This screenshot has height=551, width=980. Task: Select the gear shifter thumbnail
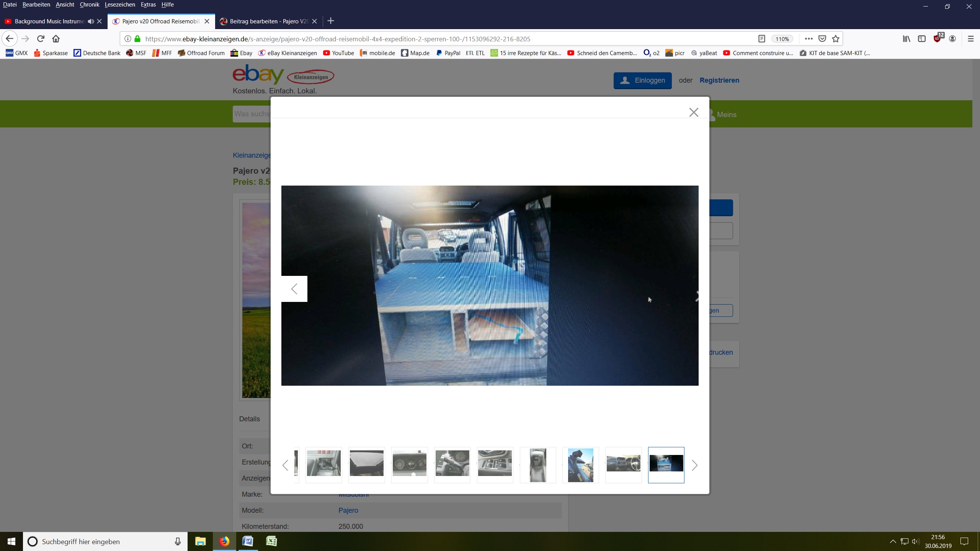[537, 465]
